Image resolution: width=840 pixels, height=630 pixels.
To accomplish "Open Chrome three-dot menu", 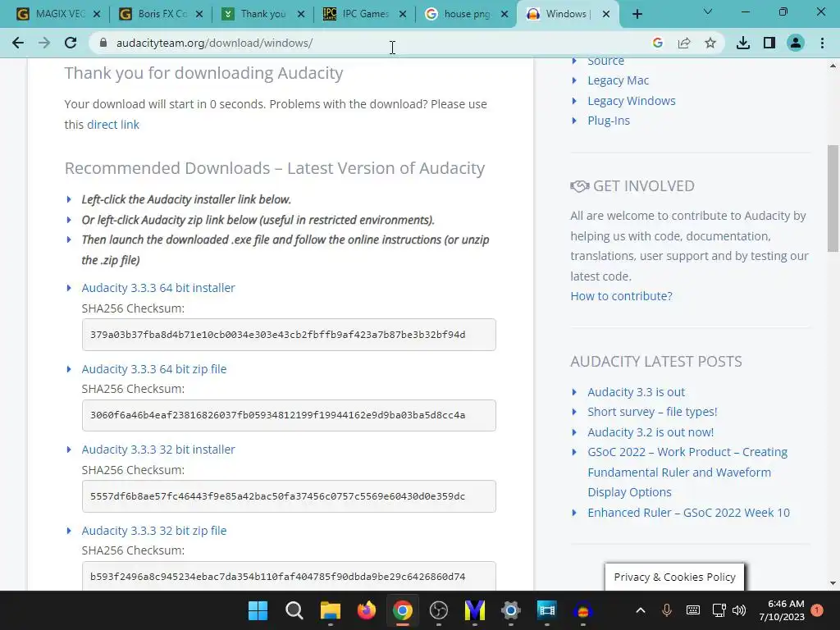I will point(822,43).
